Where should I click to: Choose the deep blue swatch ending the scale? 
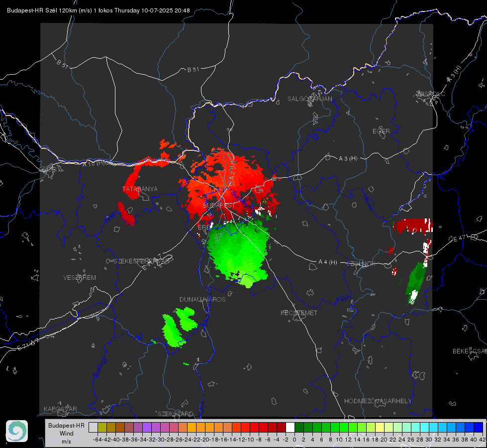pyautogui.click(x=479, y=427)
